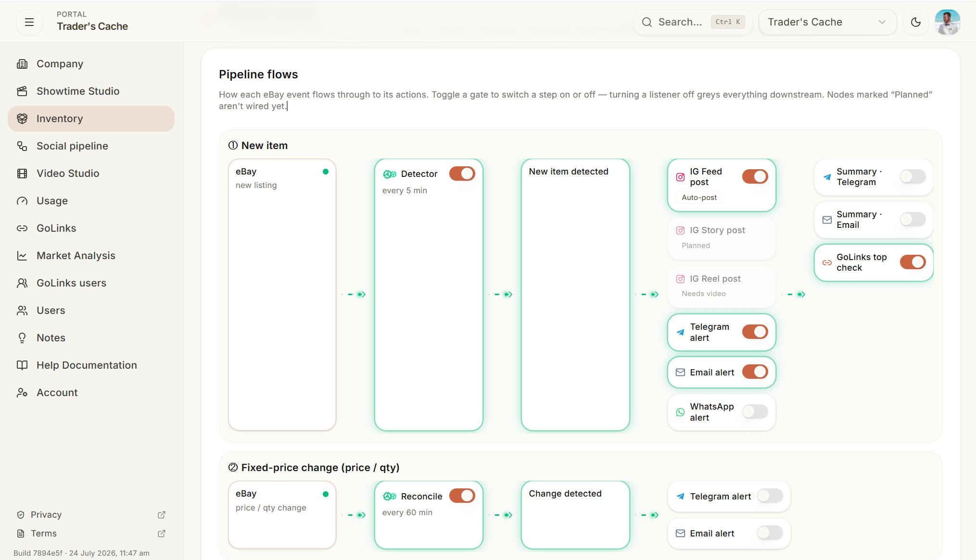
Task: Click the Users people icon
Action: [x=22, y=311]
